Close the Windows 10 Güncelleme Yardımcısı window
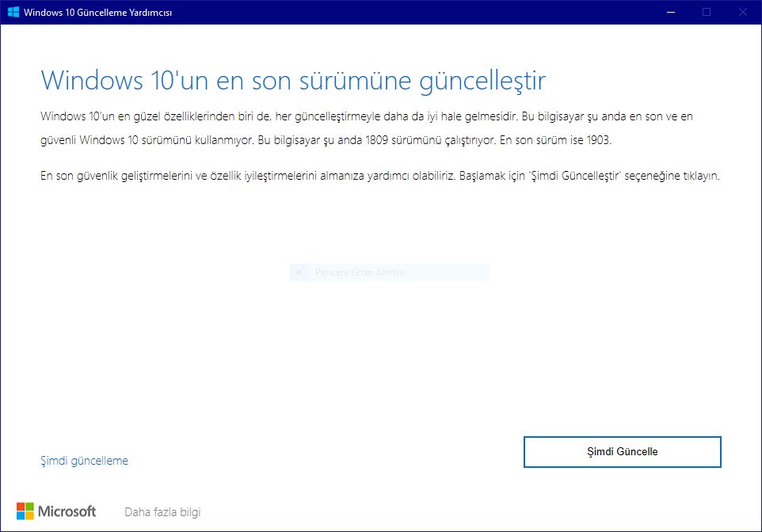 coord(743,12)
